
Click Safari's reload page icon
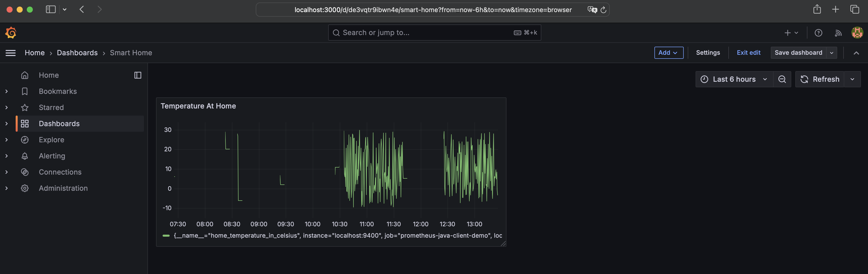(603, 10)
